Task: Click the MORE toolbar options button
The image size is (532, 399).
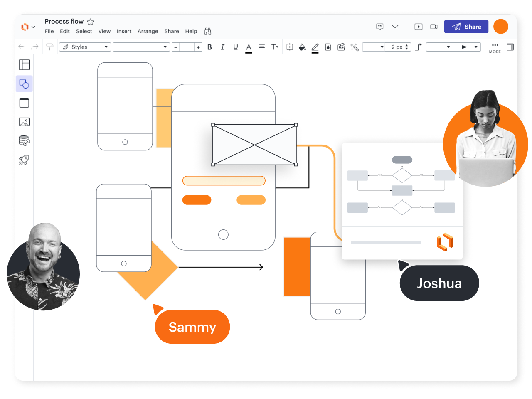Action: (495, 47)
